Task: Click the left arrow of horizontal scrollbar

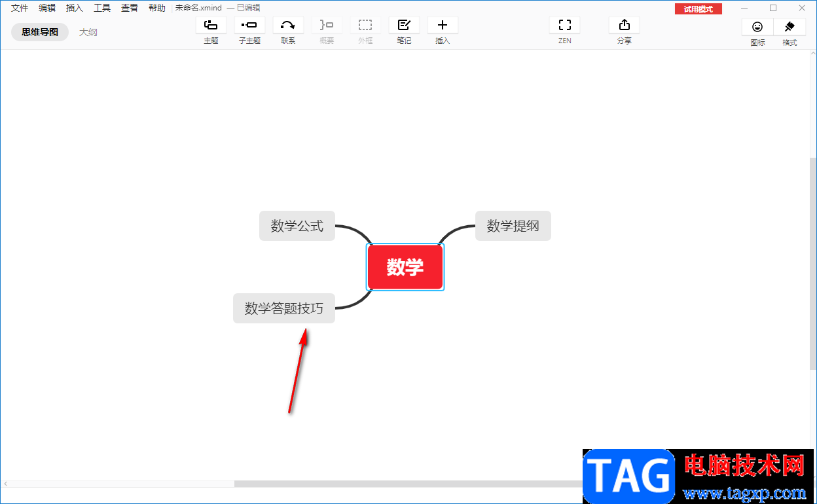Action: click(6, 484)
